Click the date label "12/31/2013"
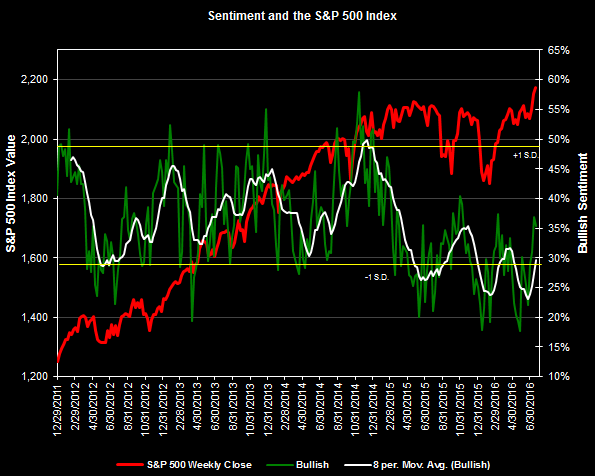Screen dimensions: 595x476 click(x=268, y=411)
